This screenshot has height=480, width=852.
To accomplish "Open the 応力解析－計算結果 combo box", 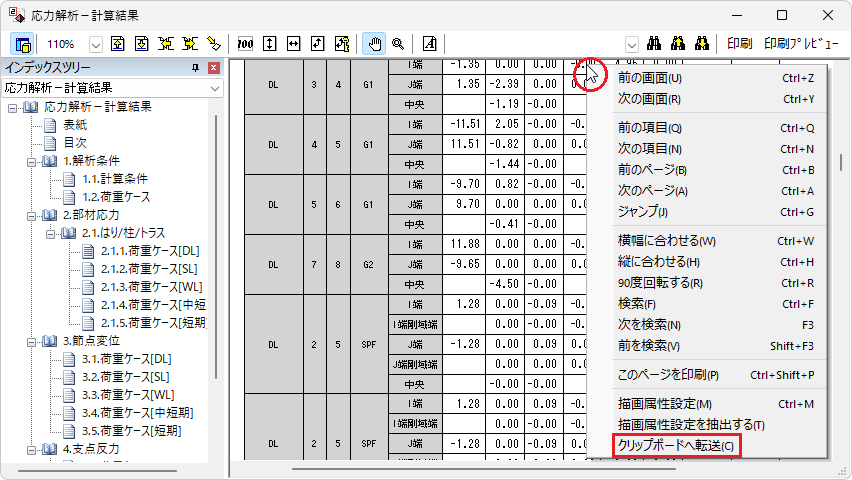I will (x=215, y=88).
